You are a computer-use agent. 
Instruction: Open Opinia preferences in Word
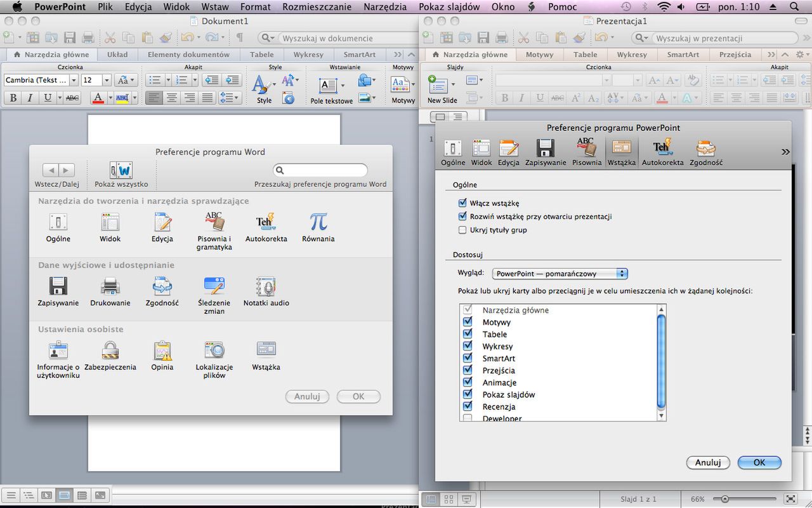click(162, 356)
